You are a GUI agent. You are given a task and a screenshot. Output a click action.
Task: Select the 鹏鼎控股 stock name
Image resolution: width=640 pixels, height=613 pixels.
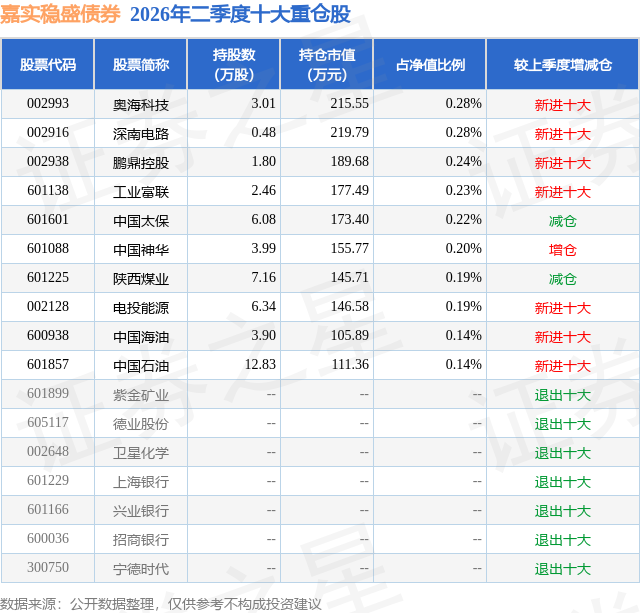coord(141,163)
